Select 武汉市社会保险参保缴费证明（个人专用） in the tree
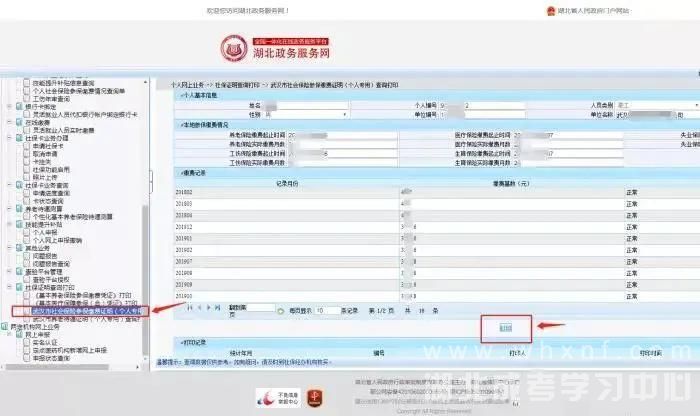This screenshot has height=416, width=700. click(88, 311)
